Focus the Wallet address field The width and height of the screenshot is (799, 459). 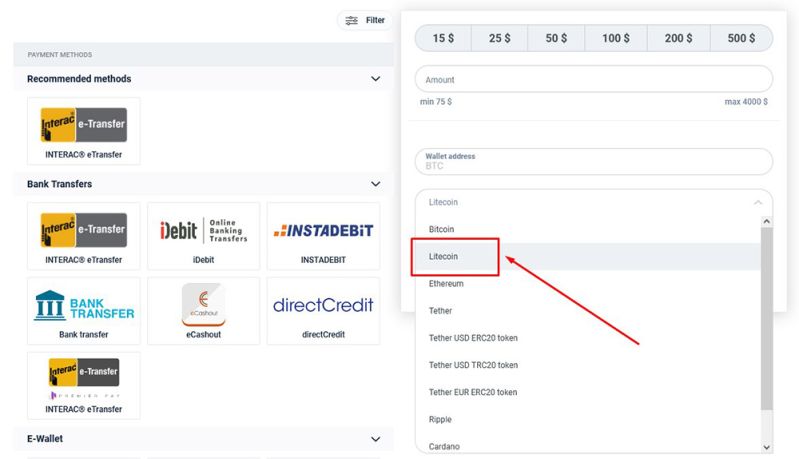pos(594,161)
